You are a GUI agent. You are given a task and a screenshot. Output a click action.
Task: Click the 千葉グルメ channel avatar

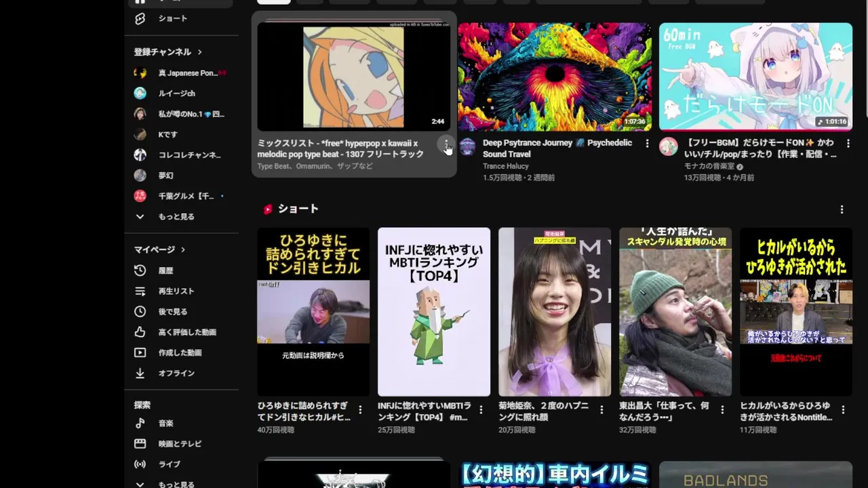(x=140, y=196)
